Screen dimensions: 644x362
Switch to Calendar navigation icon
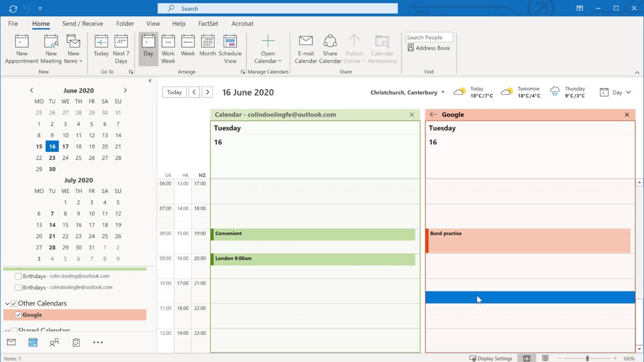[x=33, y=342]
